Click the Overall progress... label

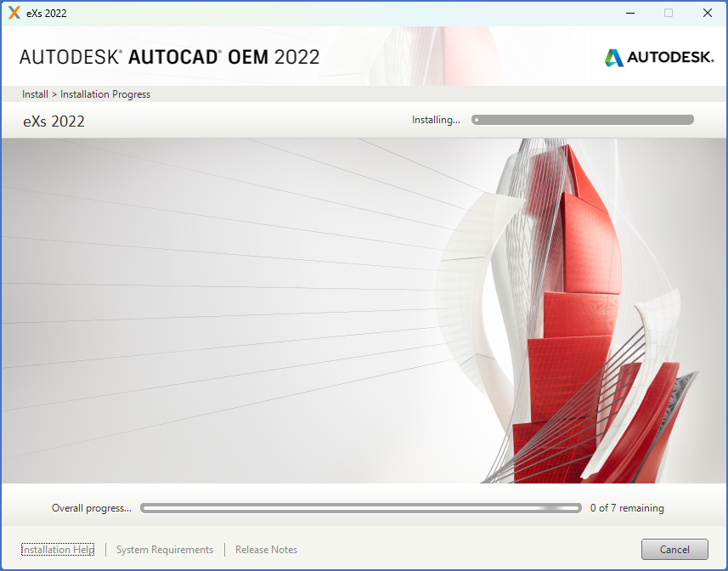(x=92, y=508)
